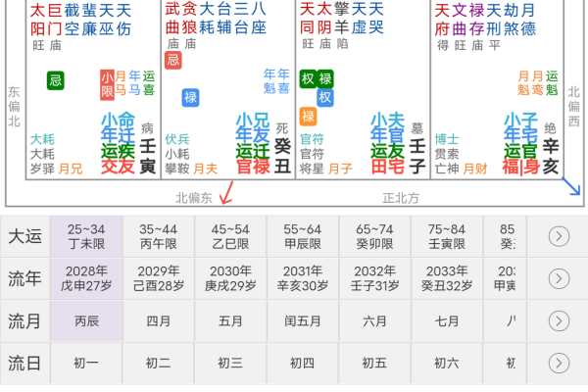Tap the green 忌 badge in 寅 palace
Image resolution: width=588 pixels, height=392 pixels.
coord(56,80)
